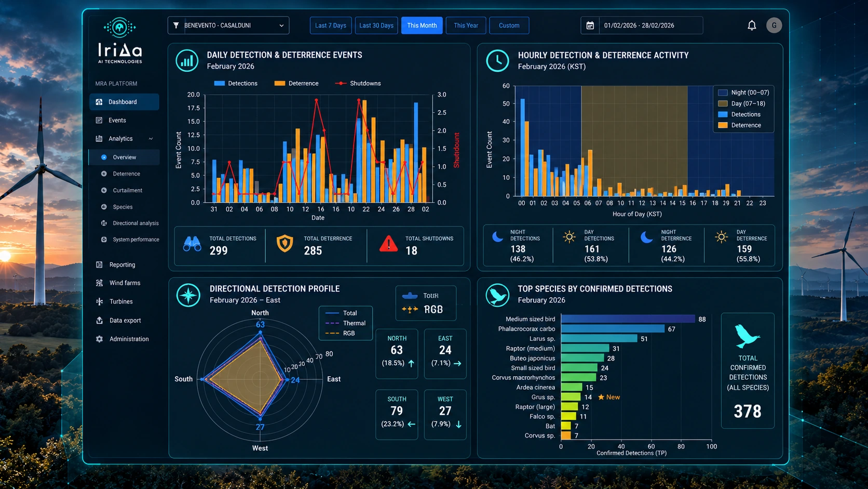Click the NORTH 63 direction card
The image size is (868, 489).
[397, 353]
